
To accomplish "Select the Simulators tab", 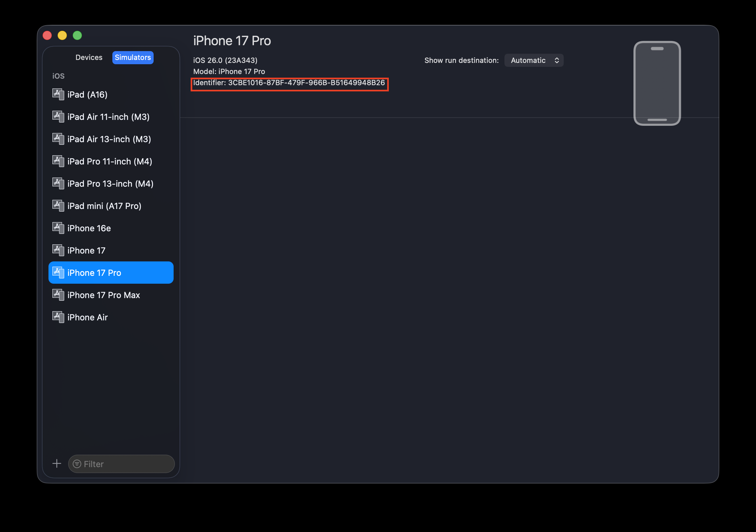I will tap(133, 58).
